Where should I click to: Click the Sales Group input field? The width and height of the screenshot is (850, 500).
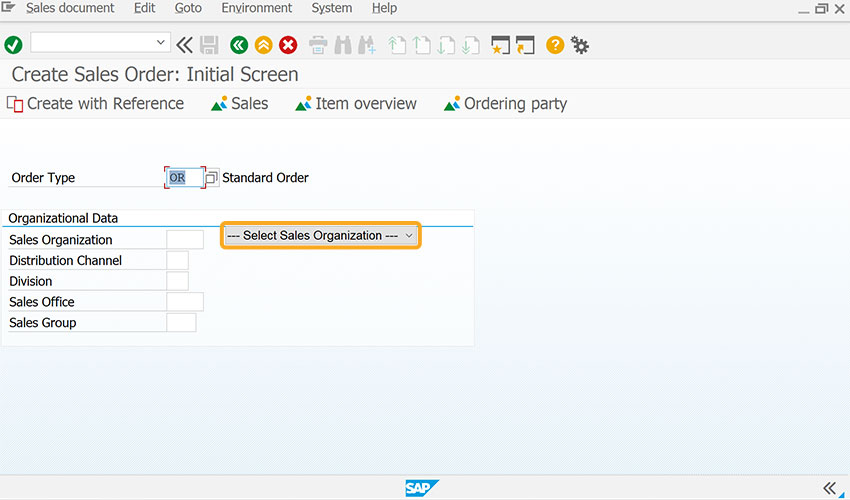click(x=181, y=322)
